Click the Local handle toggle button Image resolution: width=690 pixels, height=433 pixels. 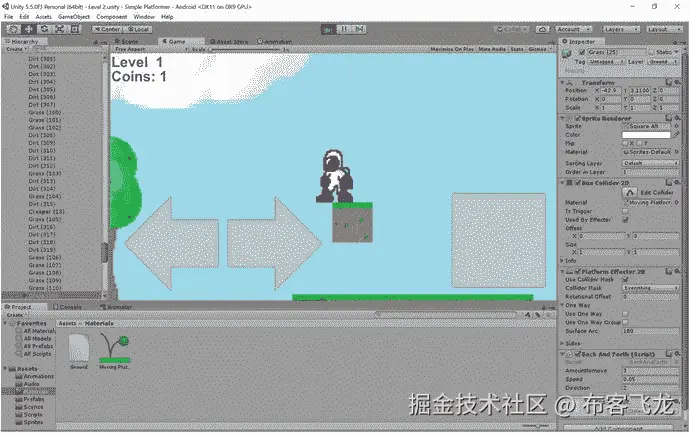point(138,29)
